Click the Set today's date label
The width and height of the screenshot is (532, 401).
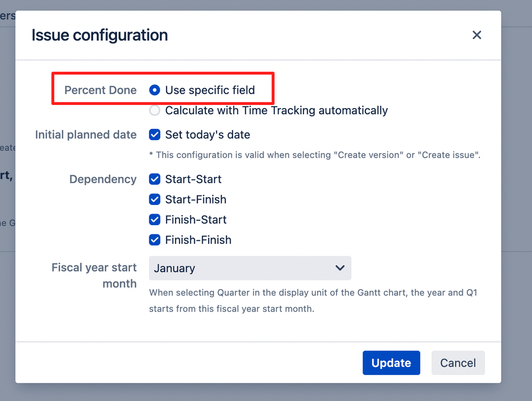tap(208, 135)
